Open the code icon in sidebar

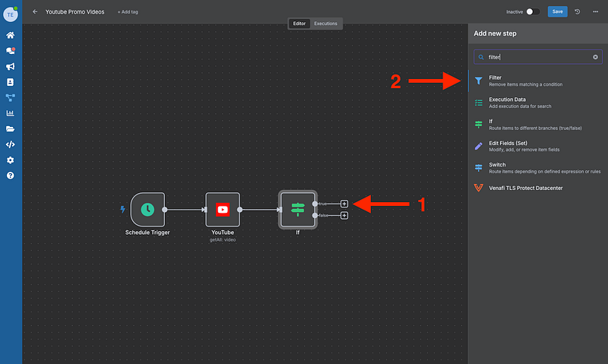click(11, 144)
